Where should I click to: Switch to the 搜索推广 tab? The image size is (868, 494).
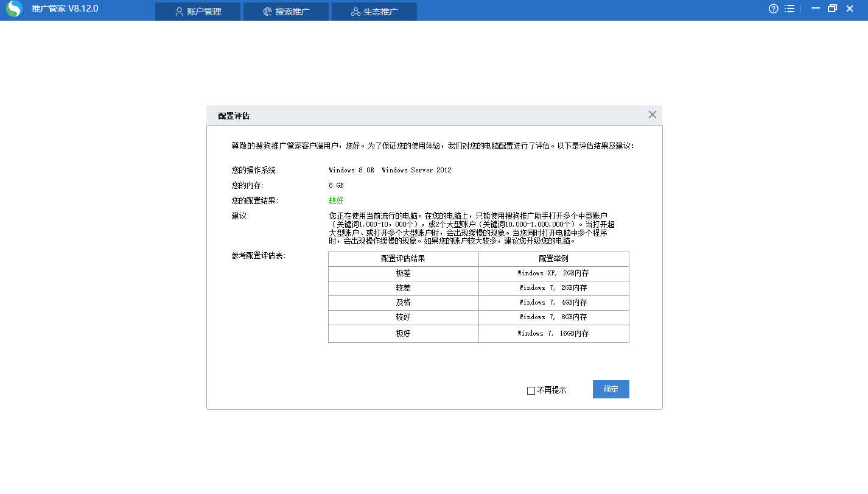[286, 11]
